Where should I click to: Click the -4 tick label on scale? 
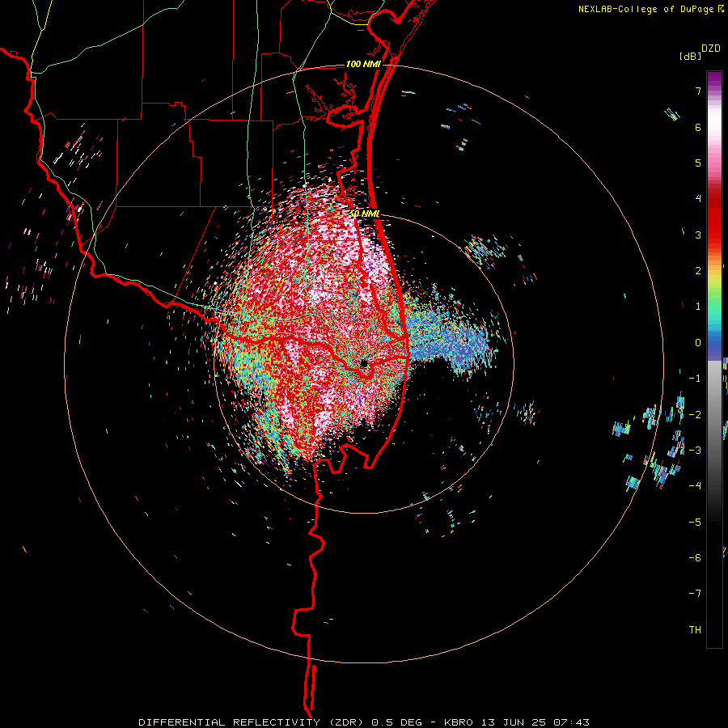point(695,486)
